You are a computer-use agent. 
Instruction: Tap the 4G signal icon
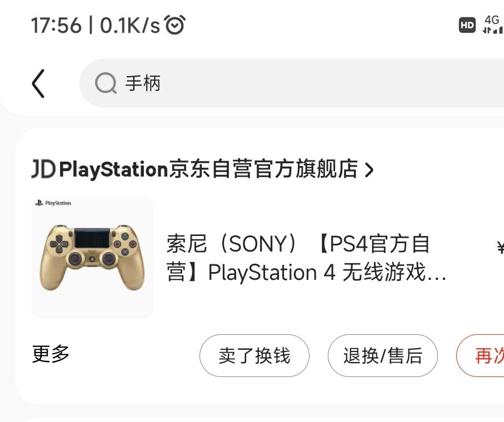tap(491, 25)
